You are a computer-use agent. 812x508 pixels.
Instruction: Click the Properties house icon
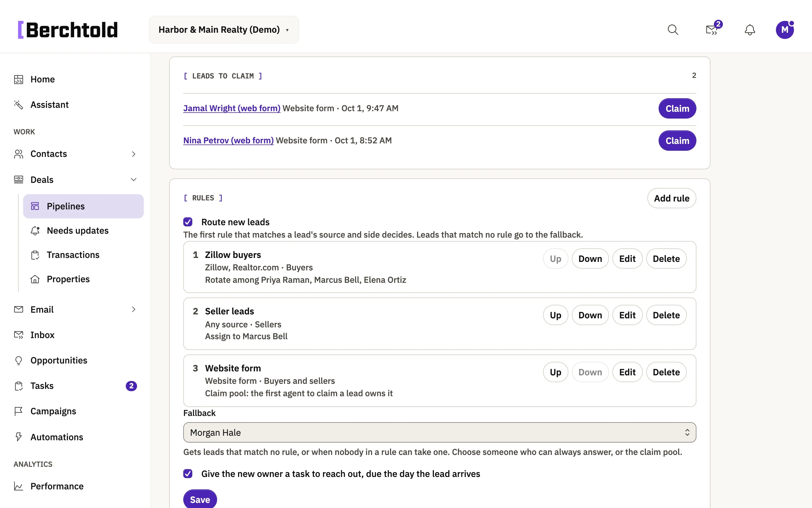(x=35, y=279)
